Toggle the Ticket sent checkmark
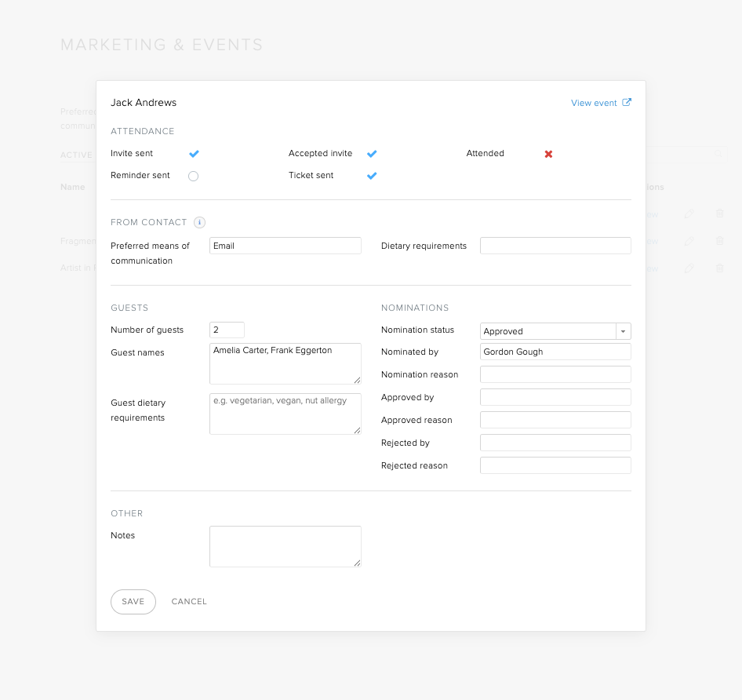 click(372, 176)
